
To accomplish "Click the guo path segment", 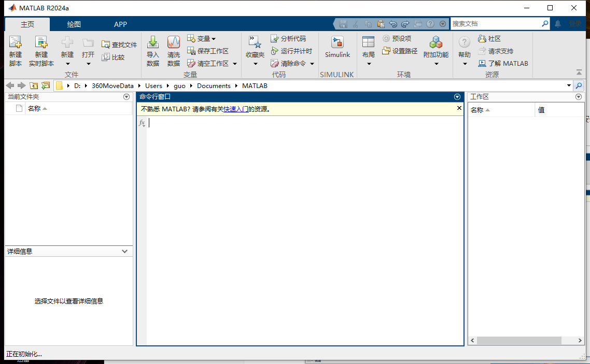I will click(179, 85).
